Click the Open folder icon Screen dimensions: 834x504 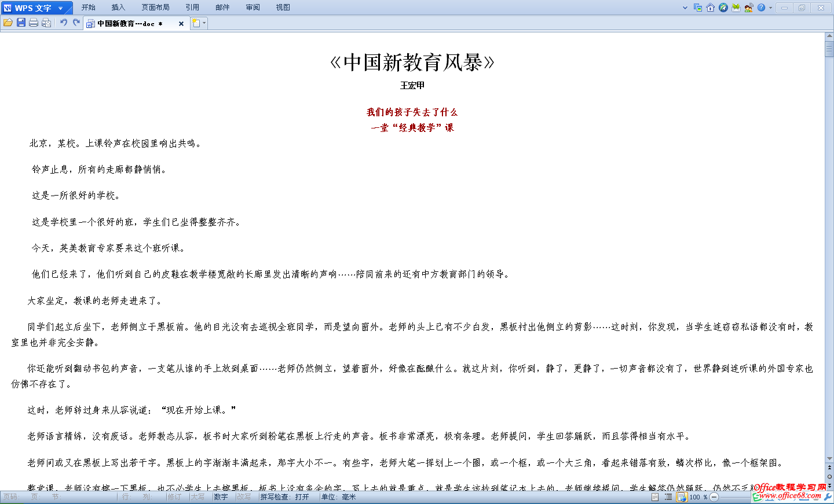(8, 23)
